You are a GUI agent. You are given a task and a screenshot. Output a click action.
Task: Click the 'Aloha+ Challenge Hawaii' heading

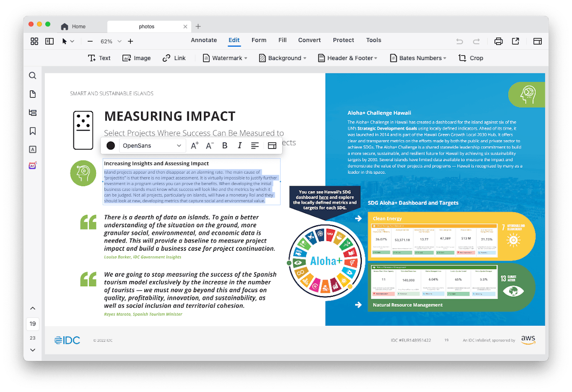click(379, 113)
